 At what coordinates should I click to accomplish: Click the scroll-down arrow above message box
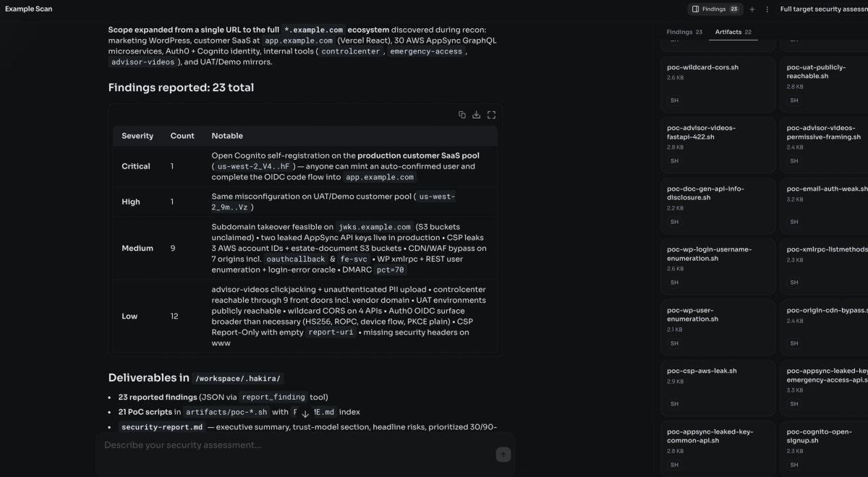tap(305, 413)
